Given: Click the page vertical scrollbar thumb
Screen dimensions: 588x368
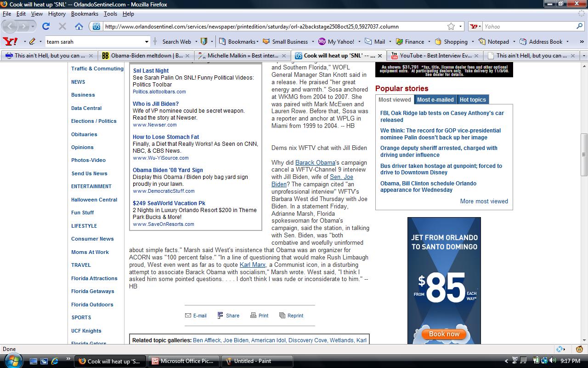Looking at the screenshot, I should (x=584, y=154).
